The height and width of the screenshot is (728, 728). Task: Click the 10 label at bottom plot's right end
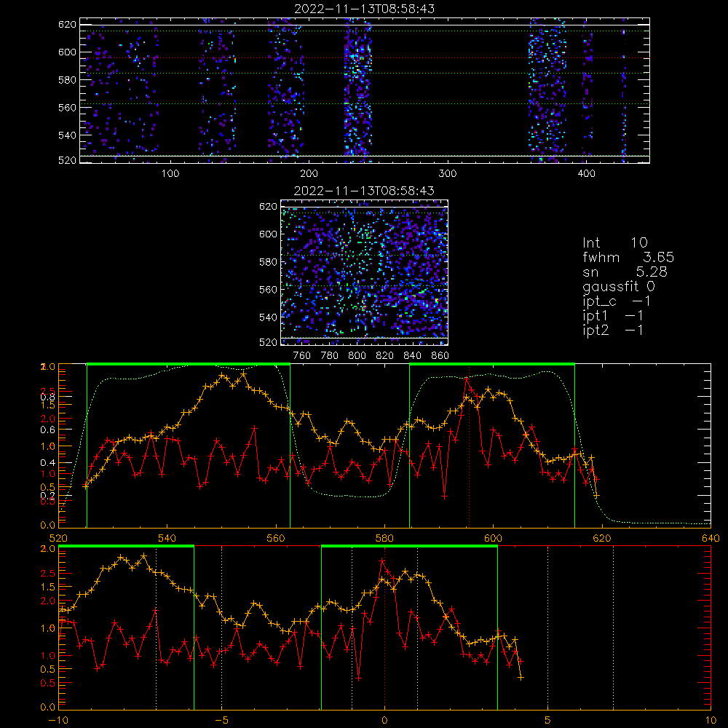(711, 720)
